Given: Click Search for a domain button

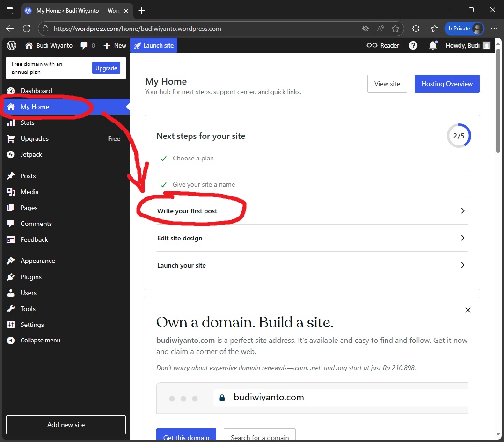Looking at the screenshot, I should 259,435.
